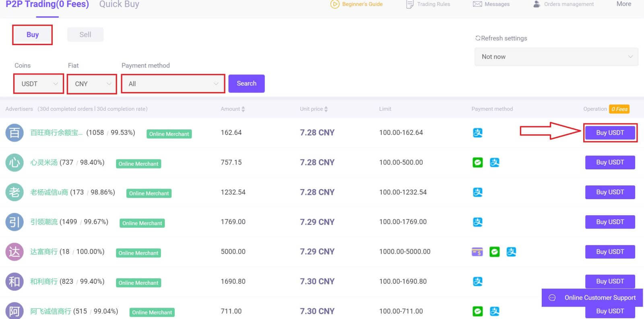Open the Messages envelope icon
This screenshot has width=644, height=319.
pyautogui.click(x=477, y=4)
